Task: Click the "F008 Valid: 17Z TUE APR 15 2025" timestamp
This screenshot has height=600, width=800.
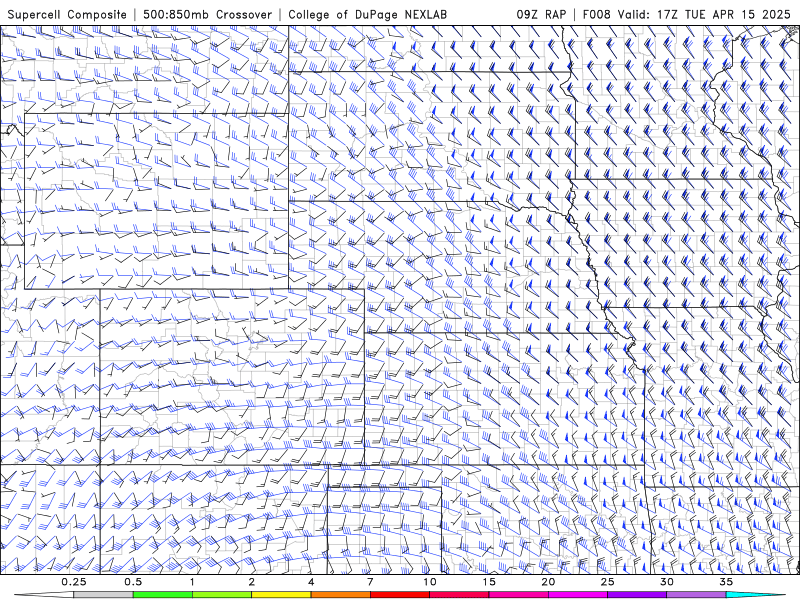Action: 686,15
